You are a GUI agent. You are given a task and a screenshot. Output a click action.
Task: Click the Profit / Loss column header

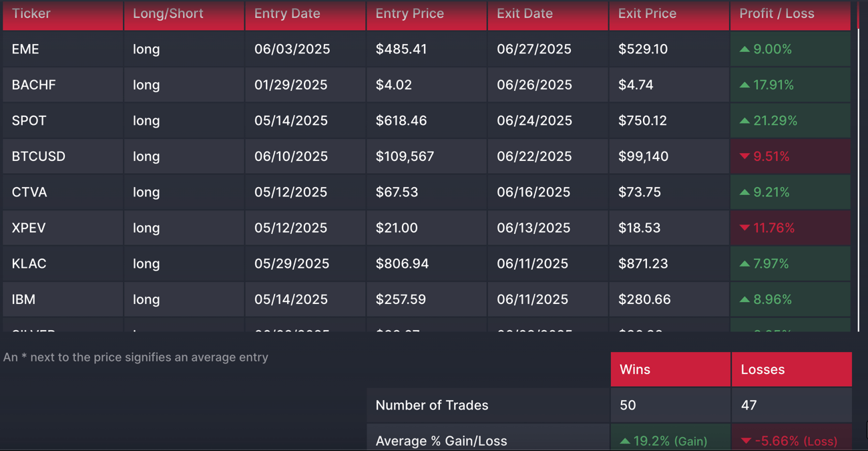[x=777, y=13]
